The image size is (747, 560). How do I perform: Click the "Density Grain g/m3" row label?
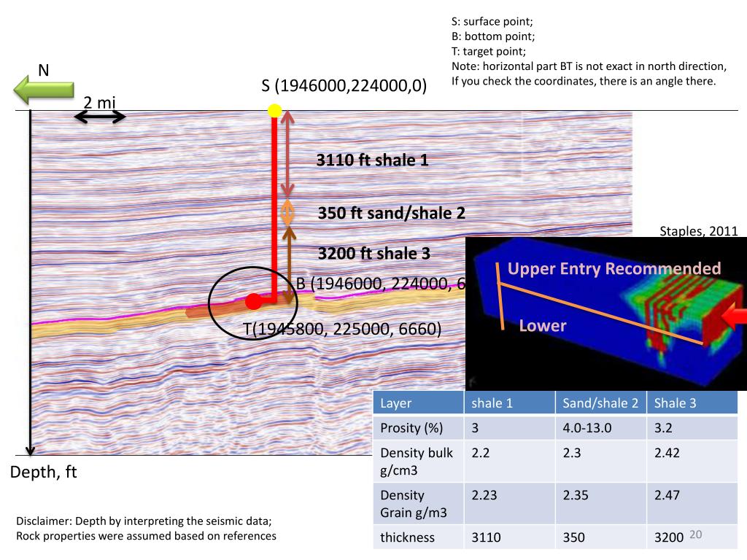(x=418, y=503)
